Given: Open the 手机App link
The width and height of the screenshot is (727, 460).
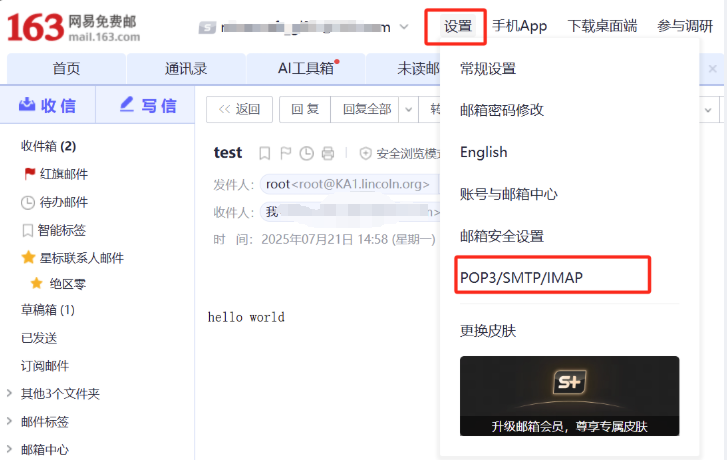Looking at the screenshot, I should (519, 26).
